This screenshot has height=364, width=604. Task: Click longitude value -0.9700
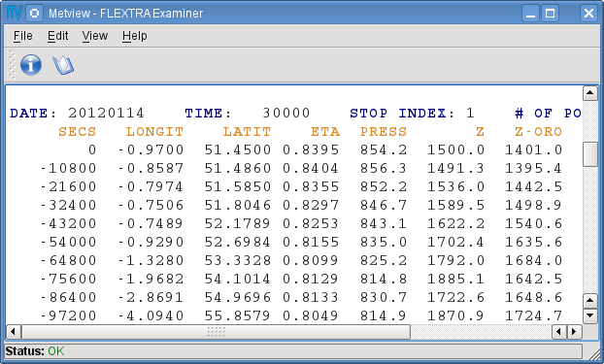coord(151,149)
